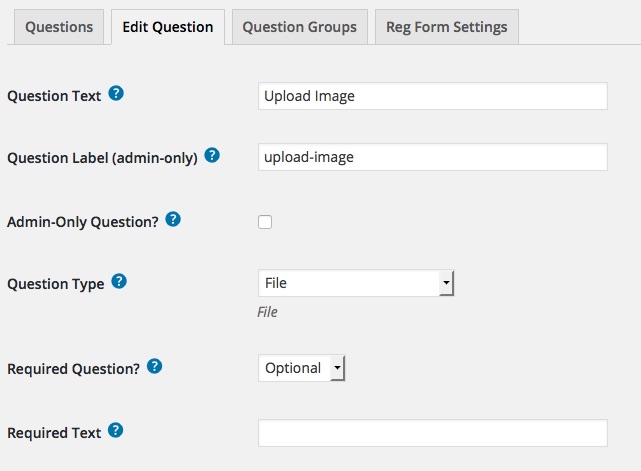Expand the Required Question Optional dropdown

[302, 368]
